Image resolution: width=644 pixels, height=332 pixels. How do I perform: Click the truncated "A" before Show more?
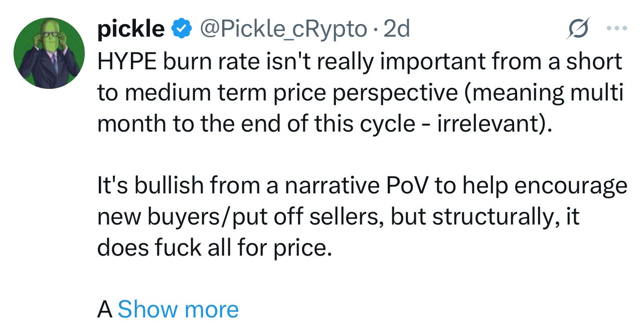[x=104, y=310]
